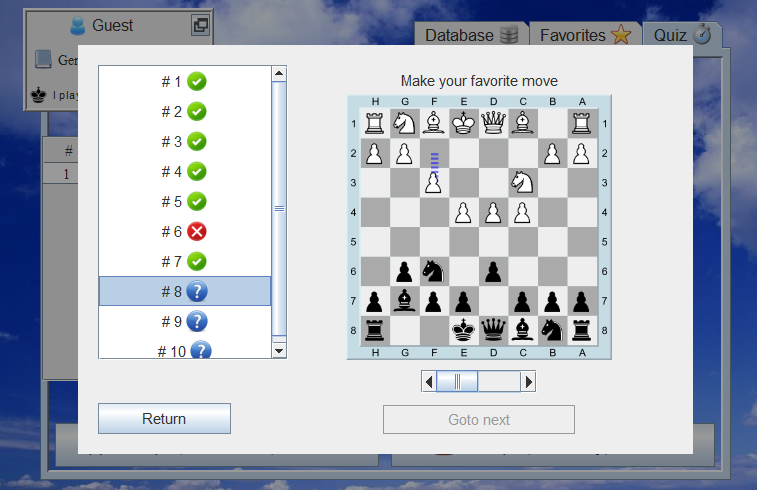The height and width of the screenshot is (490, 757).
Task: Click the white pawn on H2
Action: pos(375,154)
